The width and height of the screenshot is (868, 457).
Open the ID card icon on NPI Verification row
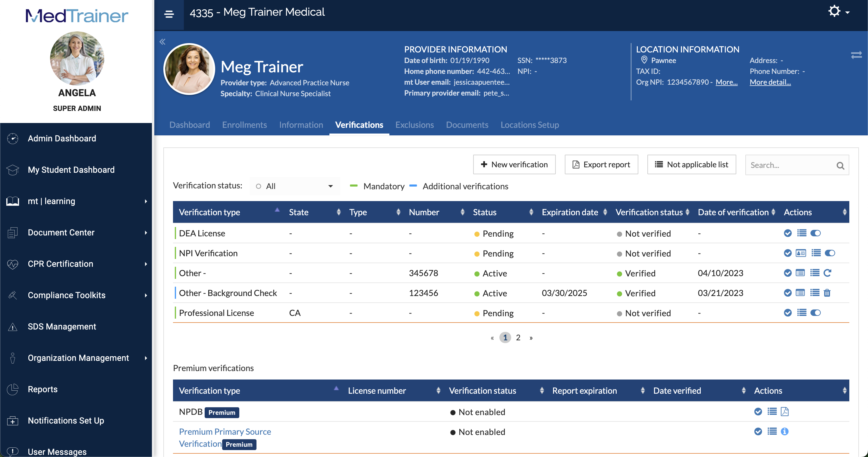(x=801, y=253)
